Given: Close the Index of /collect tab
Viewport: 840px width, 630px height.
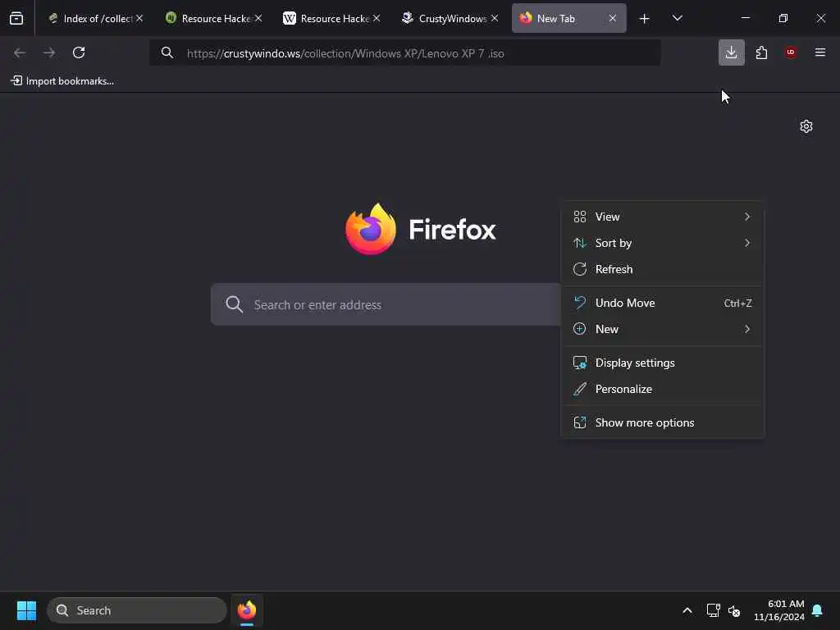Looking at the screenshot, I should click(x=139, y=18).
